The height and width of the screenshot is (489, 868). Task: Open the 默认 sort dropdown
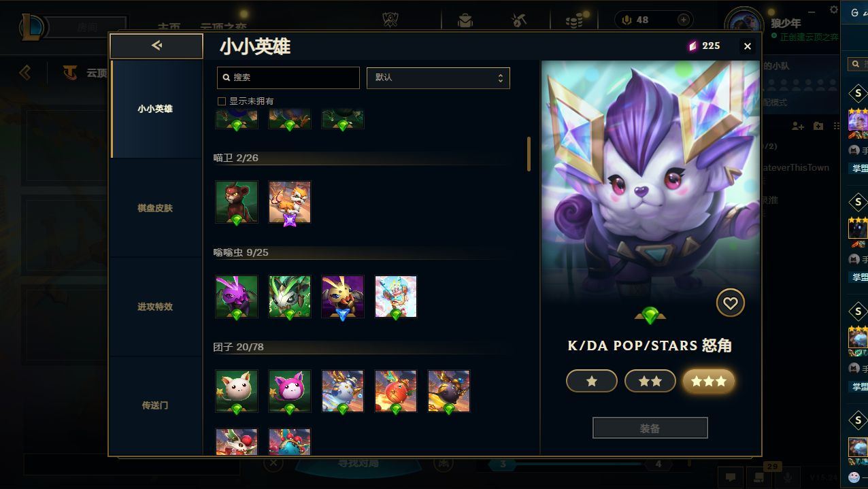[438, 78]
